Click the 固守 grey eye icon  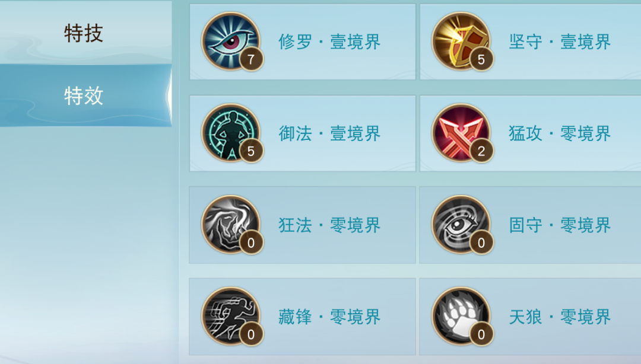tap(461, 224)
